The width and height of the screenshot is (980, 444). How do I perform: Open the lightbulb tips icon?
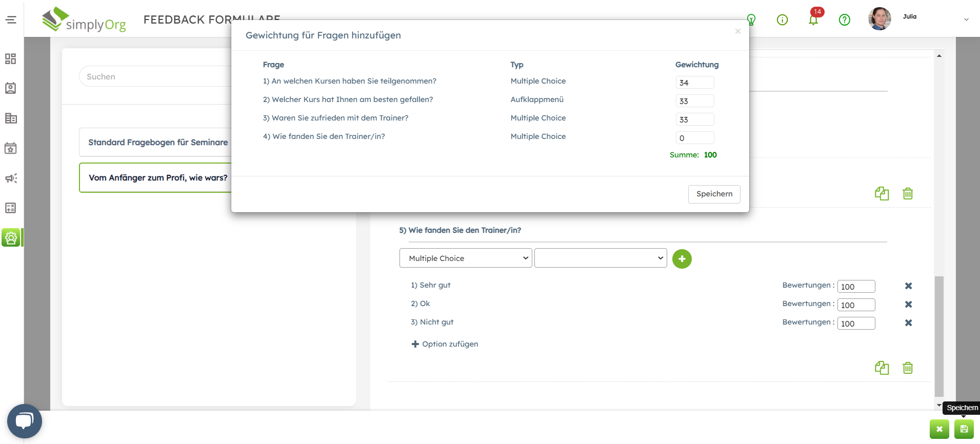point(751,20)
